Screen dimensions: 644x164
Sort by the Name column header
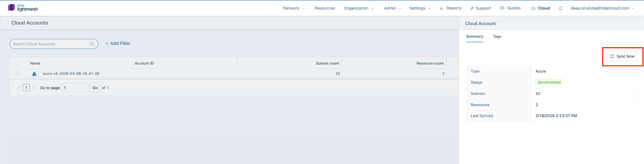pos(35,63)
